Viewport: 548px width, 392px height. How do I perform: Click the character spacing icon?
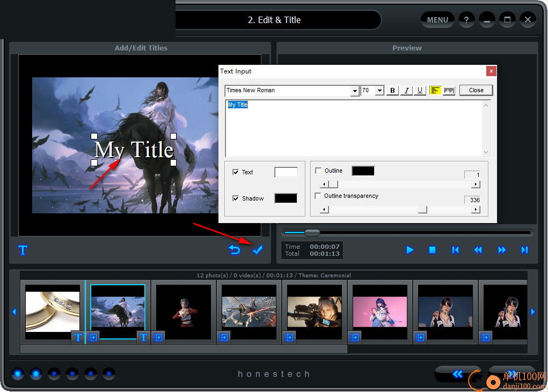[449, 91]
